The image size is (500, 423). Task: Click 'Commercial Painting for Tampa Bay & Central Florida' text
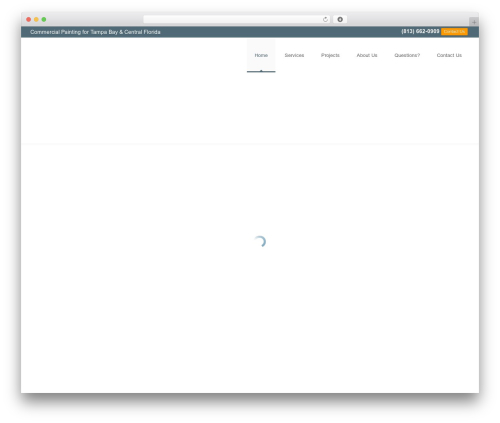point(95,32)
